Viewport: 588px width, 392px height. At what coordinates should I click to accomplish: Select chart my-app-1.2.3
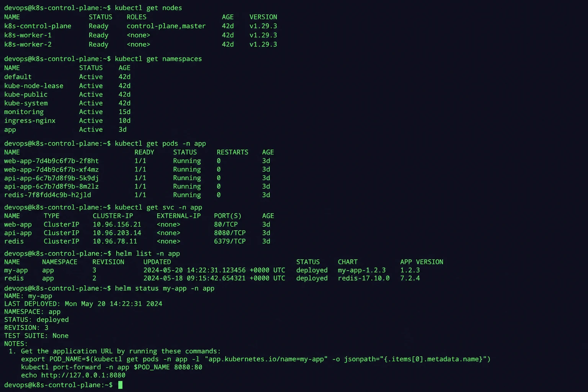point(361,270)
